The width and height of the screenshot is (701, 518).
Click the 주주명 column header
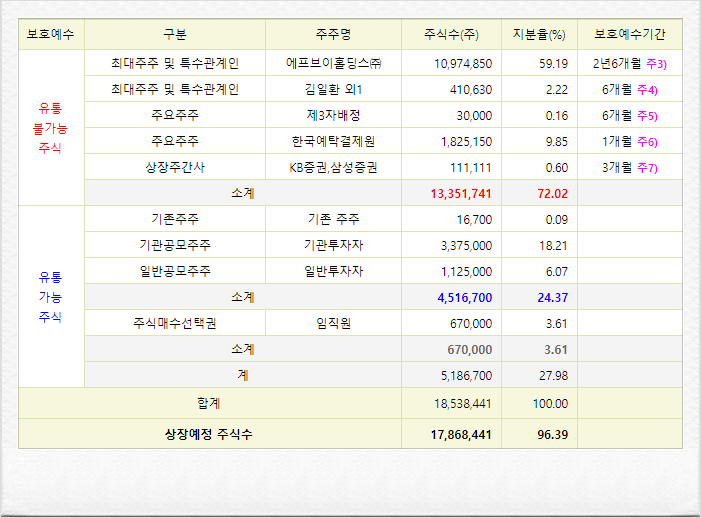333,34
